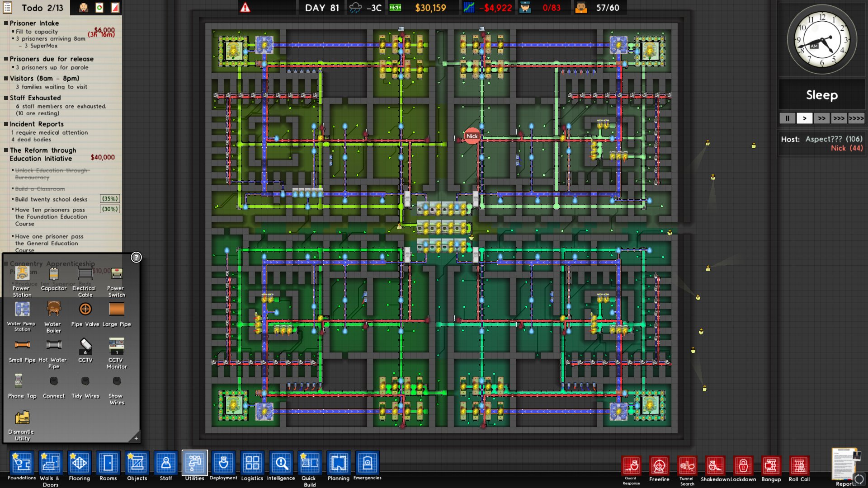Click the red alert warning icon
The width and height of the screenshot is (868, 488).
(245, 8)
